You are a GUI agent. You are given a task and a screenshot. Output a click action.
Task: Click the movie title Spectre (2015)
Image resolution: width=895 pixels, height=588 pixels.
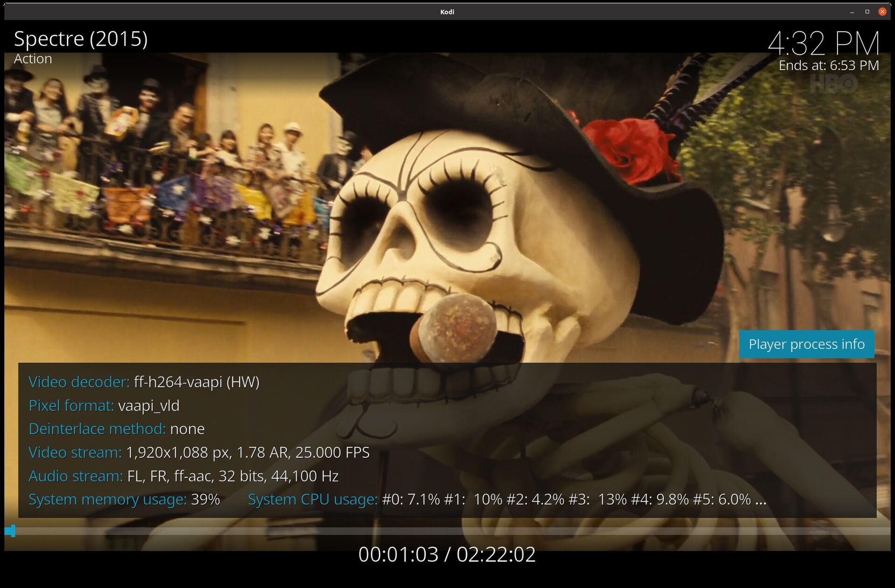click(x=81, y=39)
